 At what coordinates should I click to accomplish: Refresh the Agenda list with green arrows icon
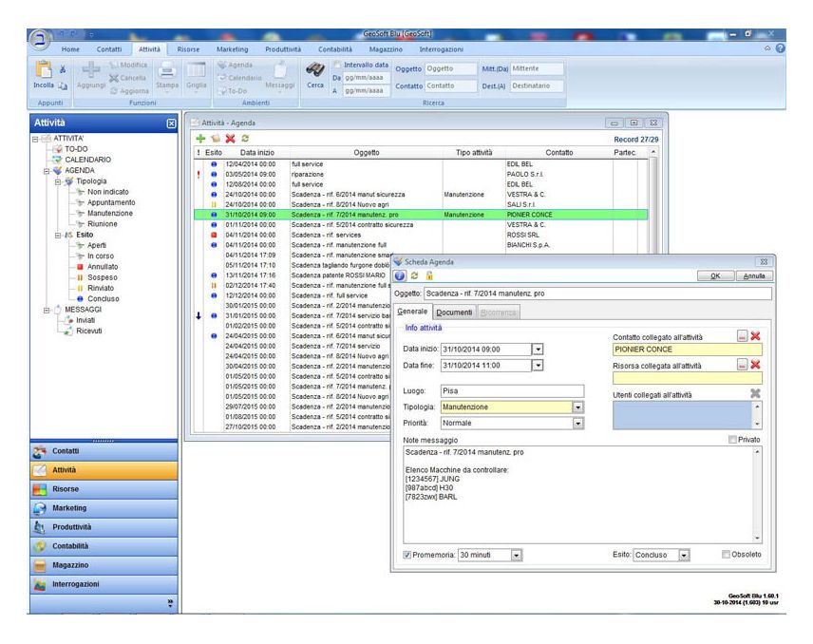[x=245, y=139]
